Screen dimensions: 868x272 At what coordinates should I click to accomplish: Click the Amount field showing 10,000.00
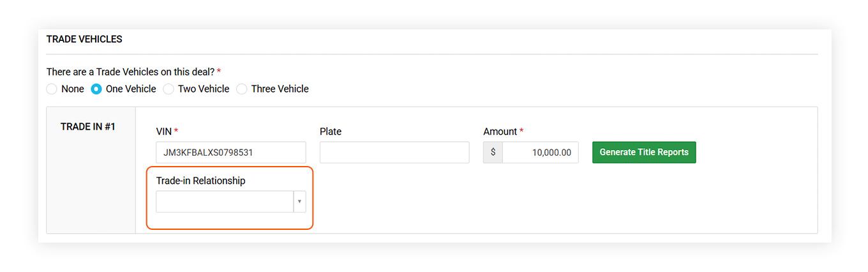click(540, 153)
